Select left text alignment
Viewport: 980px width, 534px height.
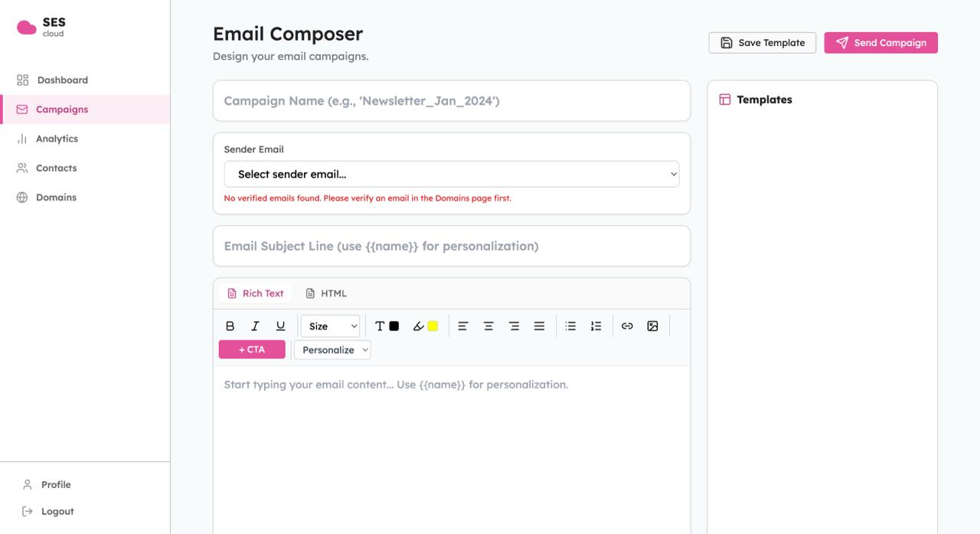click(462, 326)
